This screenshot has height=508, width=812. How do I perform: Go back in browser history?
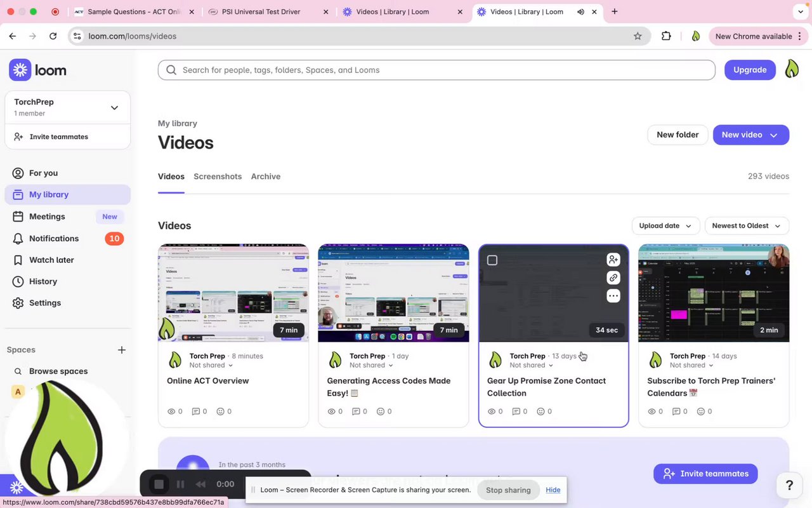click(13, 36)
